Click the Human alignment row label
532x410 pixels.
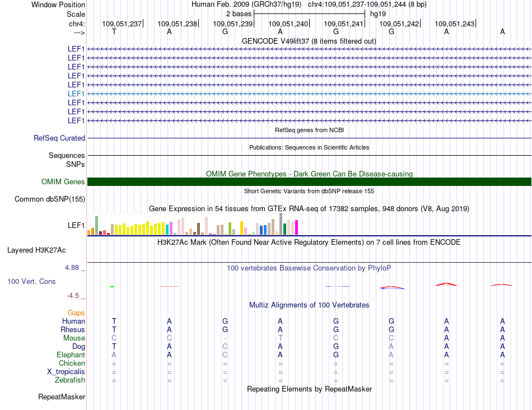point(73,321)
